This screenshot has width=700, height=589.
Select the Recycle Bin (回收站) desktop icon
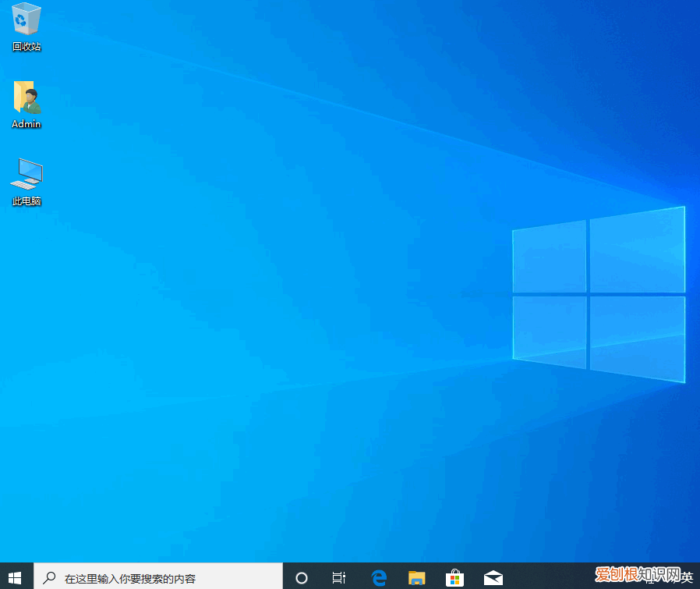click(26, 19)
